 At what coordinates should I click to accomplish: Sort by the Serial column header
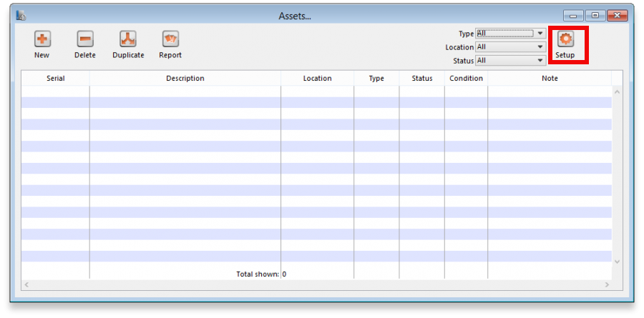(x=55, y=79)
